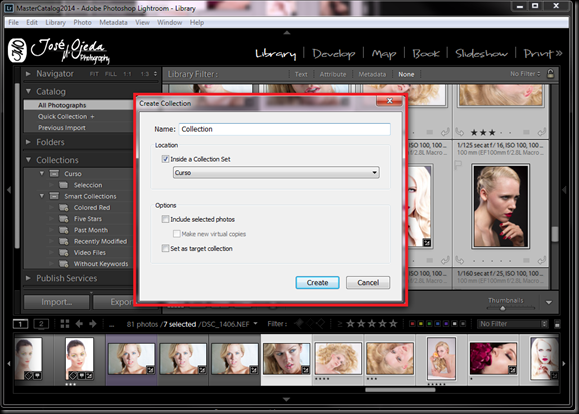Filter by yellow color label
This screenshot has height=414, width=579.
[x=421, y=324]
